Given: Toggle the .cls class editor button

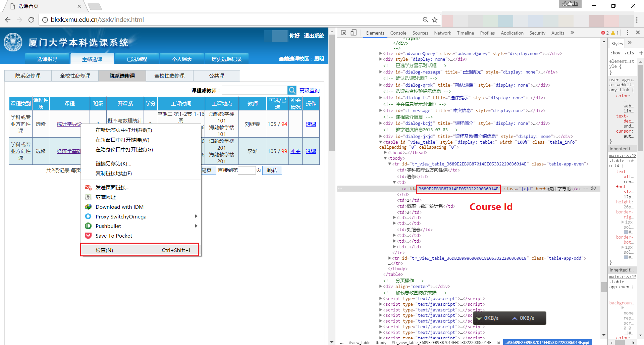Looking at the screenshot, I should tap(630, 53).
